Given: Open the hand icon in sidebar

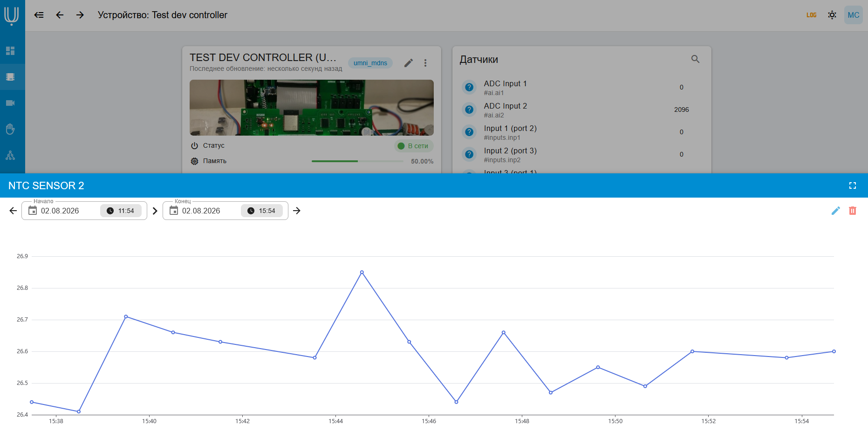Looking at the screenshot, I should click(x=10, y=129).
